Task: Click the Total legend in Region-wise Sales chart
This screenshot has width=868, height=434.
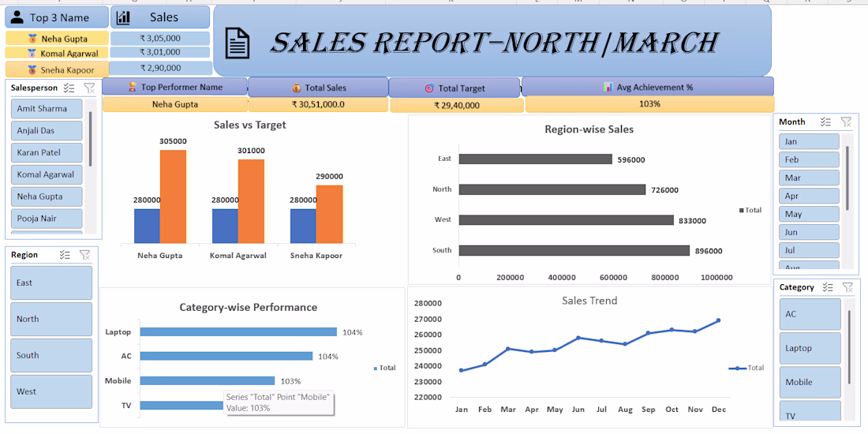Action: (750, 211)
